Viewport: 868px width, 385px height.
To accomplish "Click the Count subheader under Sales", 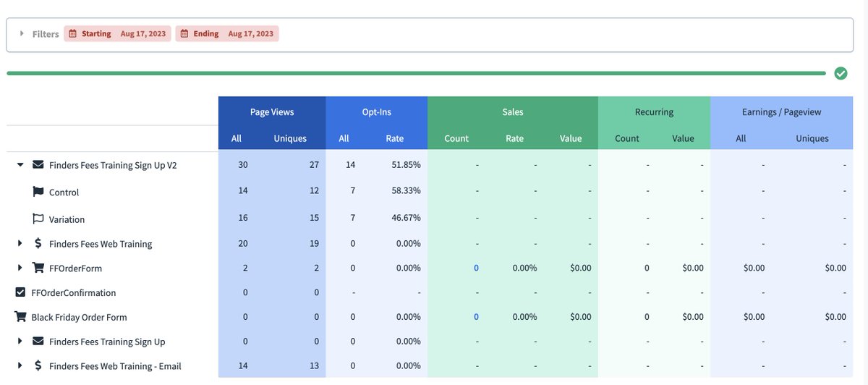I will pyautogui.click(x=456, y=138).
